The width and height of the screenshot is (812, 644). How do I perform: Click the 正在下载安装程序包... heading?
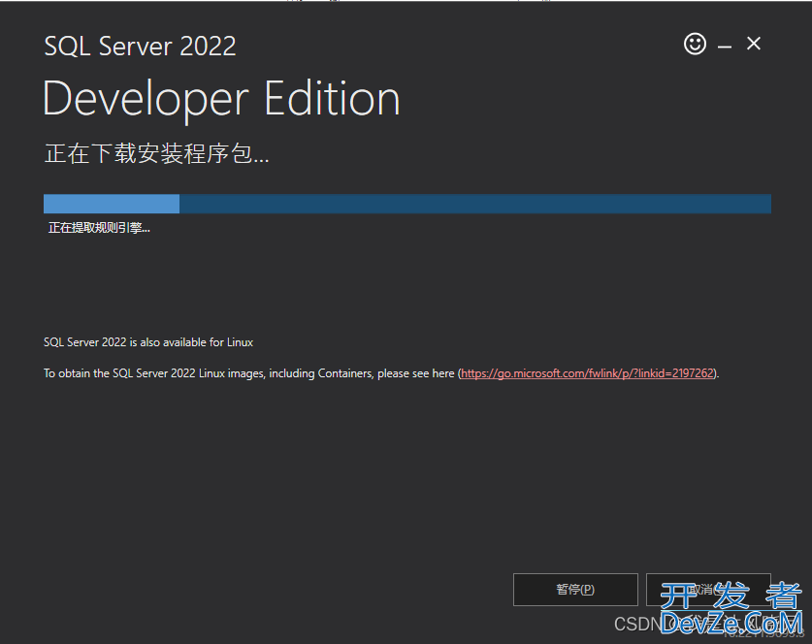(157, 154)
